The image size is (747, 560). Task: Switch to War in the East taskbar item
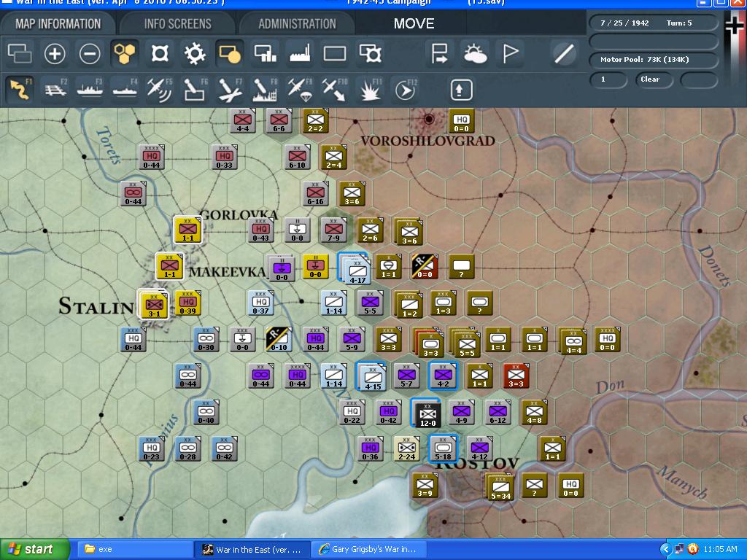(x=252, y=549)
